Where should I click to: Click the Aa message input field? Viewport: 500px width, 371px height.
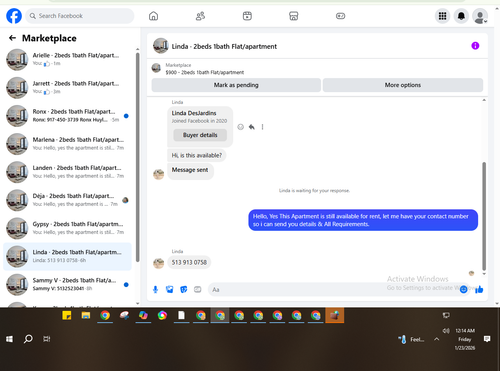[x=335, y=289]
